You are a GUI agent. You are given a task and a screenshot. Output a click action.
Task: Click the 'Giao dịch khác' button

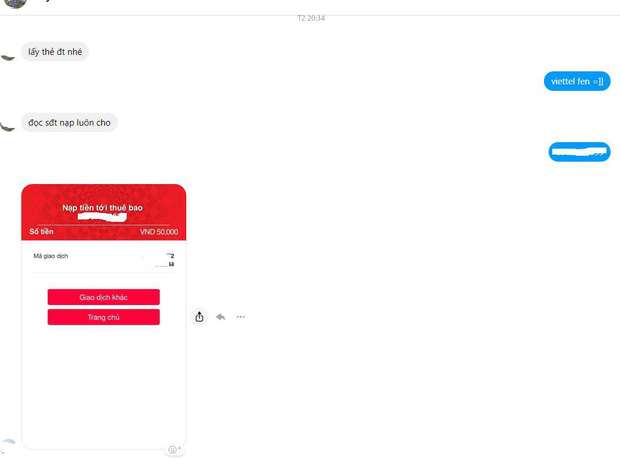click(104, 297)
